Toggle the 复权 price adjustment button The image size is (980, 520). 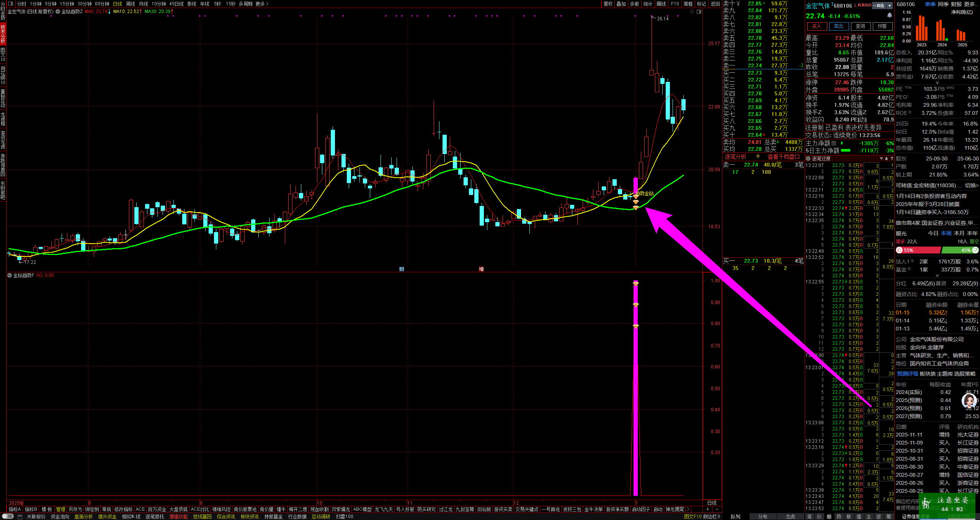(608, 4)
